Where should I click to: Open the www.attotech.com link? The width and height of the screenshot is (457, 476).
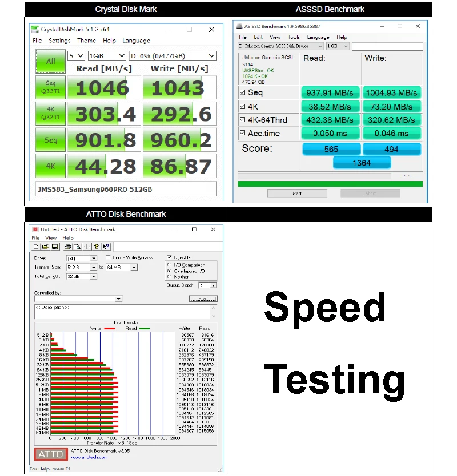[x=89, y=457]
